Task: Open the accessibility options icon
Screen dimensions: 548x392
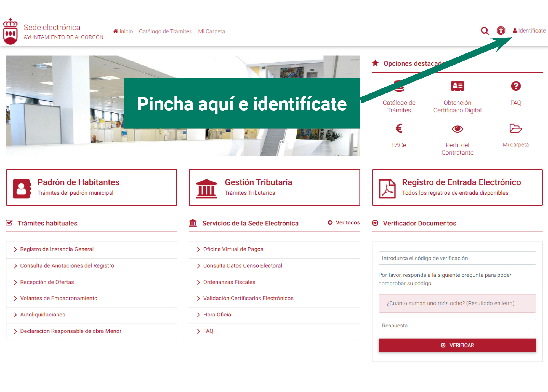Action: tap(501, 31)
